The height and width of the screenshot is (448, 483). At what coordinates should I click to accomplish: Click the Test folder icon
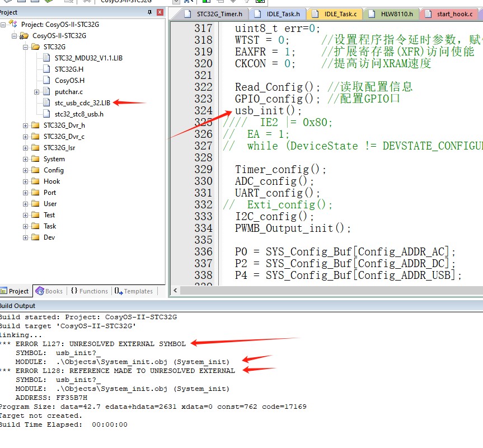(x=35, y=214)
